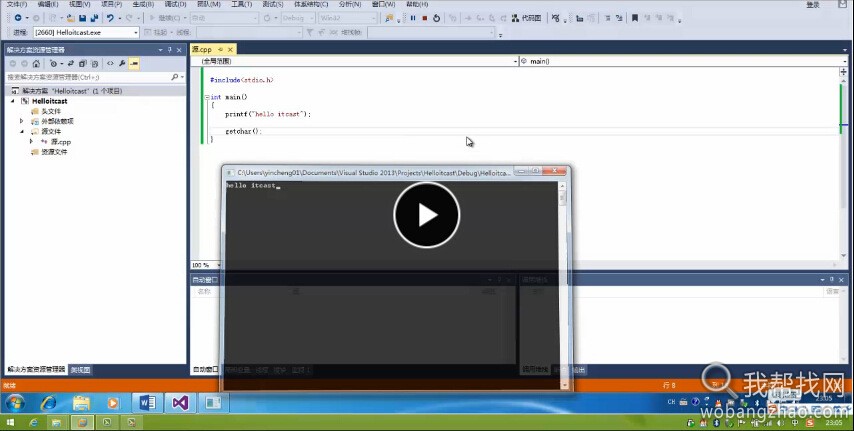The width and height of the screenshot is (854, 431).
Task: Open File Explorer from the taskbar
Action: coord(81,403)
